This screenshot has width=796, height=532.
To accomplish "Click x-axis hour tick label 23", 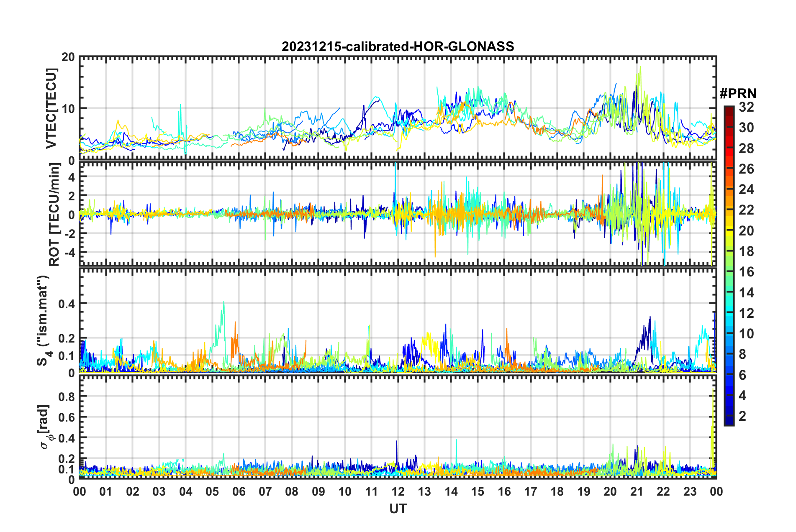I will click(x=690, y=491).
